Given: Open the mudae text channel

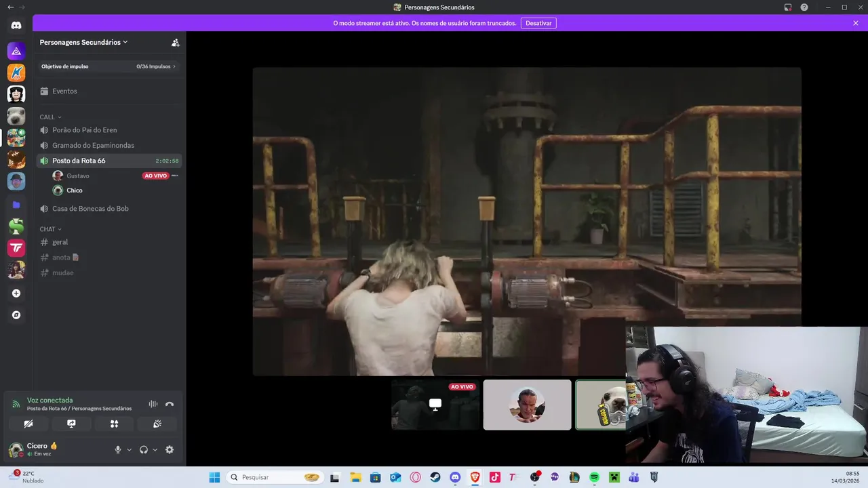Looking at the screenshot, I should point(109,272).
